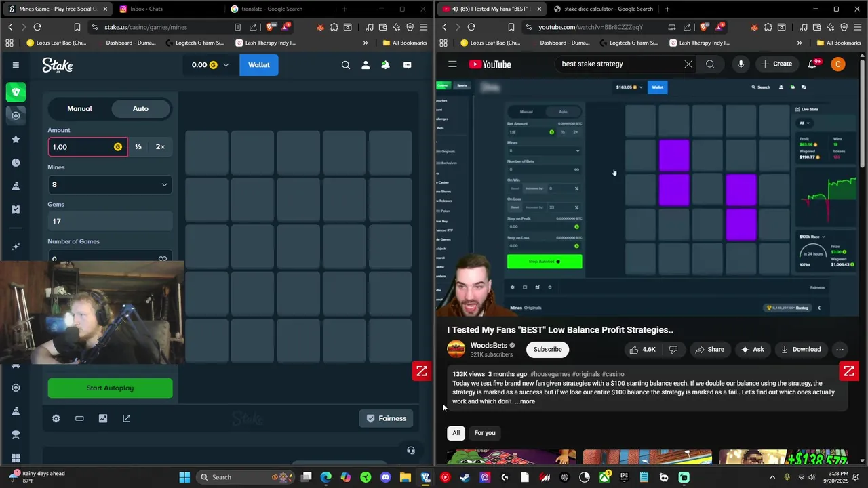Toggle infinite games symbol in Number of Games

[162, 259]
